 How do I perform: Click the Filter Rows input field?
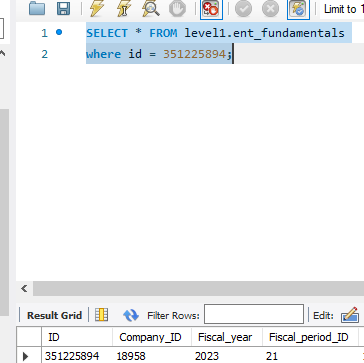click(x=254, y=314)
